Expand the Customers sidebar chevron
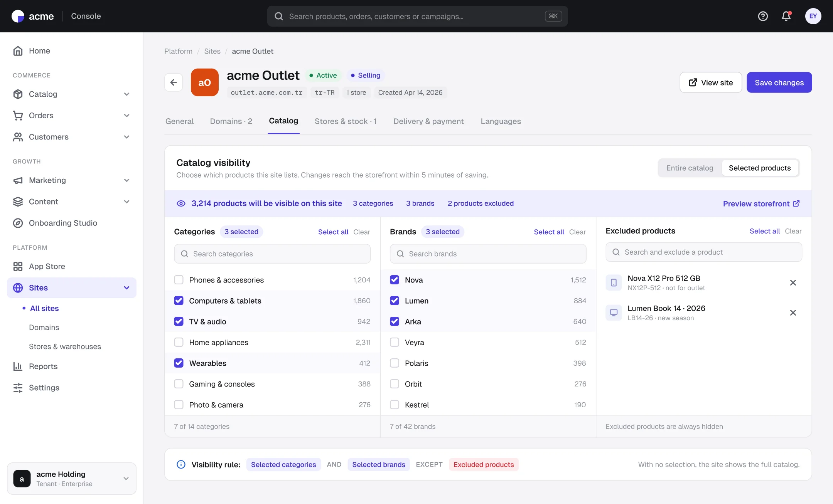This screenshot has height=504, width=833. coord(126,137)
